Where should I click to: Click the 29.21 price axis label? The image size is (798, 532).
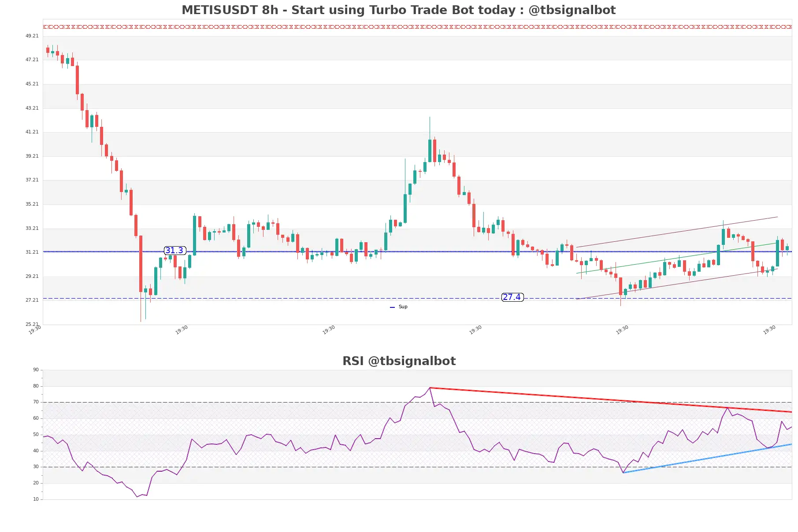(x=32, y=276)
